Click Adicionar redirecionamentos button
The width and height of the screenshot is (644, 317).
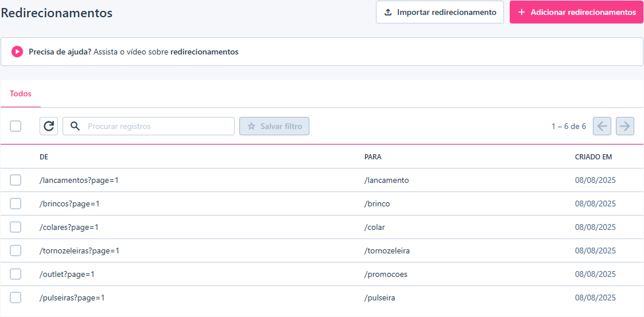(x=576, y=12)
